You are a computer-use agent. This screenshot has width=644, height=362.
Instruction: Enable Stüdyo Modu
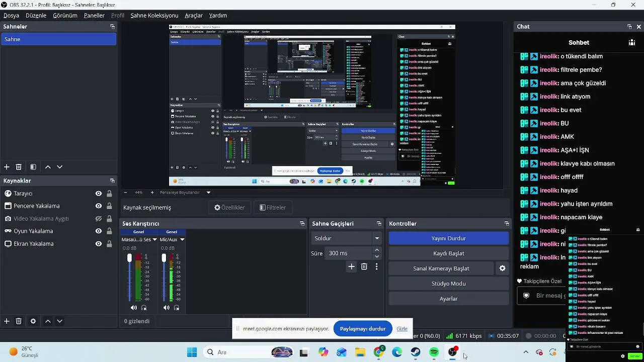click(x=449, y=284)
